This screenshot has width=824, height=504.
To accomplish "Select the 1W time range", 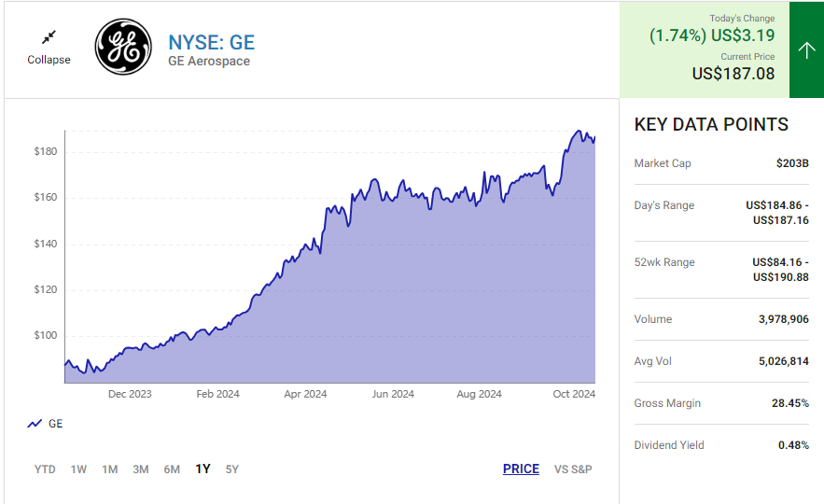I will 78,469.
